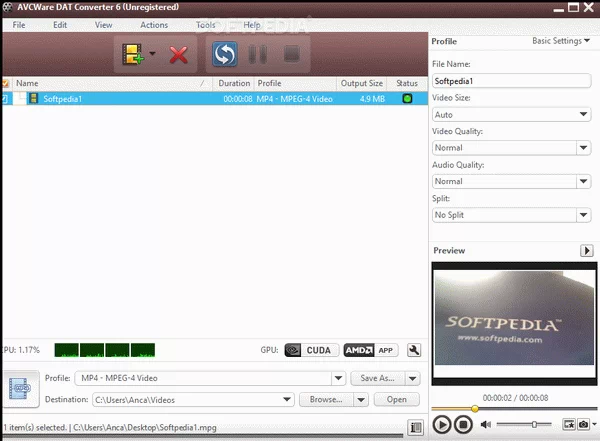Open the File menu
Image resolution: width=600 pixels, height=441 pixels.
point(19,25)
